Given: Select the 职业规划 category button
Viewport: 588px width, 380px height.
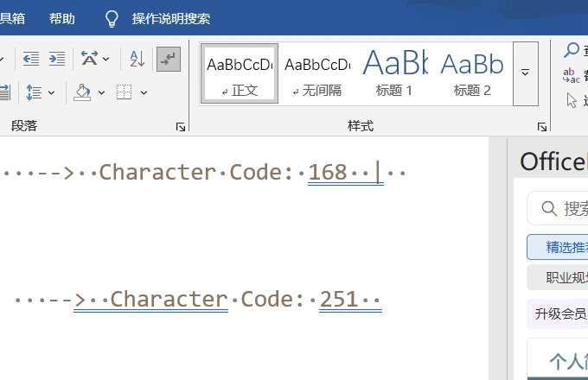Looking at the screenshot, I should (x=558, y=277).
